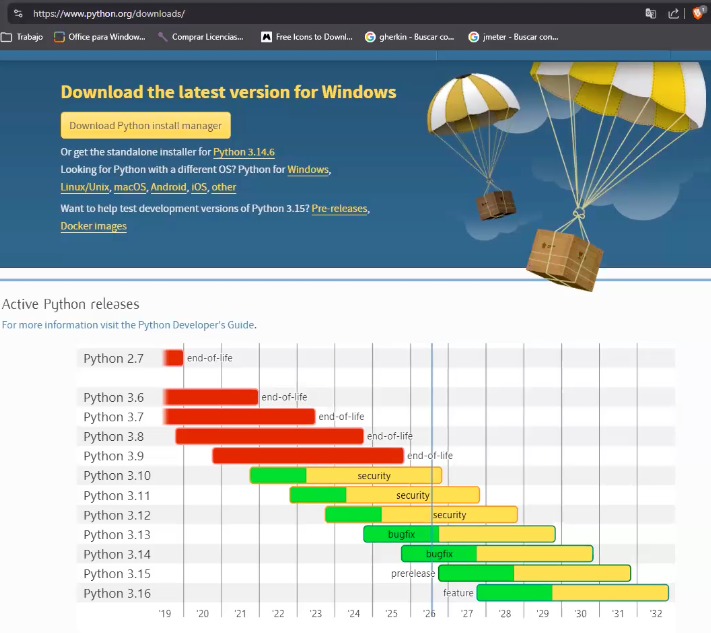Click the Python 3.6 row label
The image size is (711, 633).
pos(113,398)
